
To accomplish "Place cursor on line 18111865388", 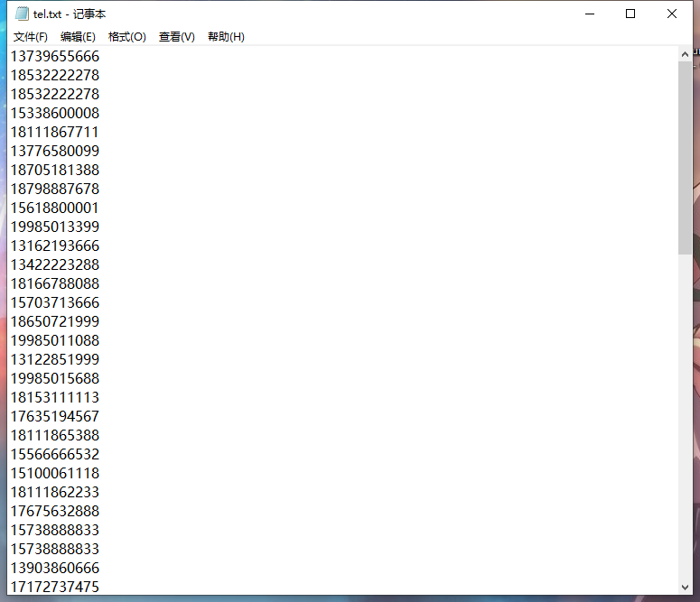I will tap(55, 436).
